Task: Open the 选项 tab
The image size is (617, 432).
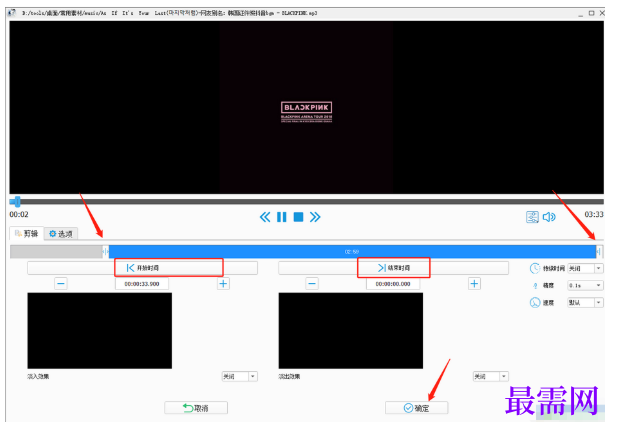Action: click(x=61, y=234)
